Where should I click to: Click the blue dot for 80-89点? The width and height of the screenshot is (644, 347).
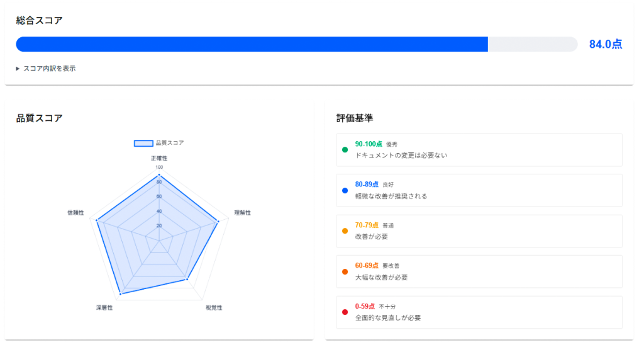[x=345, y=190]
